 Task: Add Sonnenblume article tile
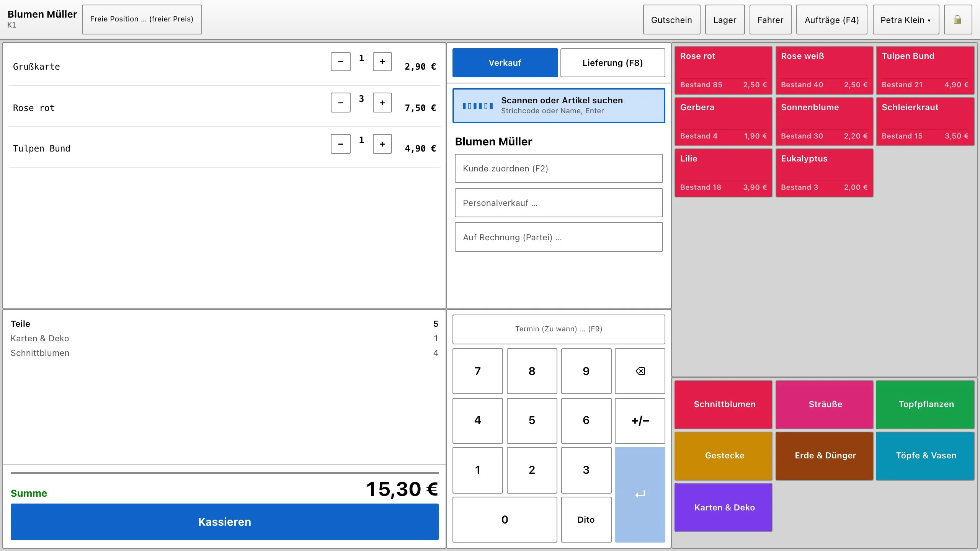pos(824,122)
